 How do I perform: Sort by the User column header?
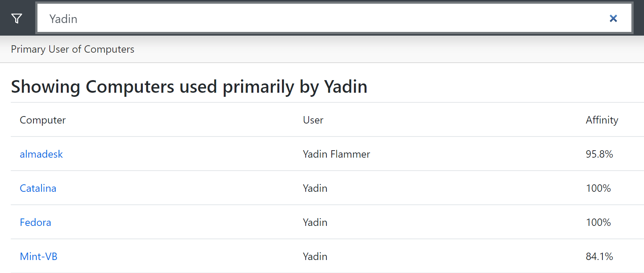[x=313, y=120]
